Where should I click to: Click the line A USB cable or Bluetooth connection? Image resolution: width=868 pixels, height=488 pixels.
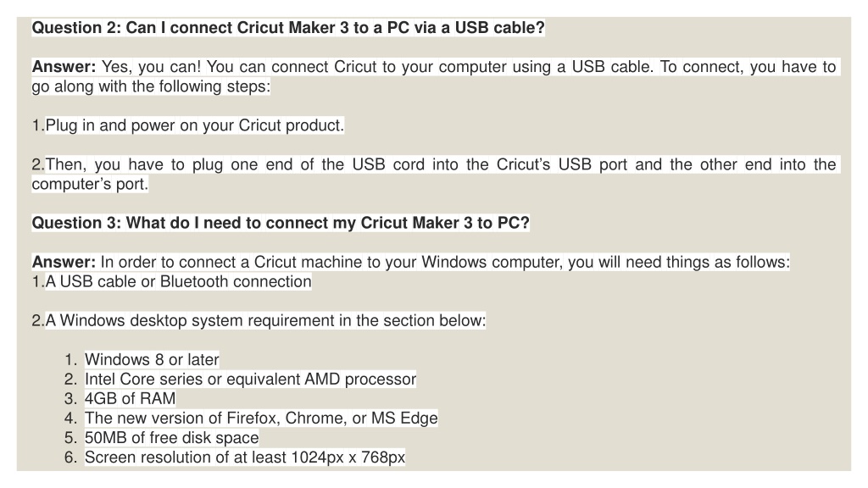tap(171, 281)
